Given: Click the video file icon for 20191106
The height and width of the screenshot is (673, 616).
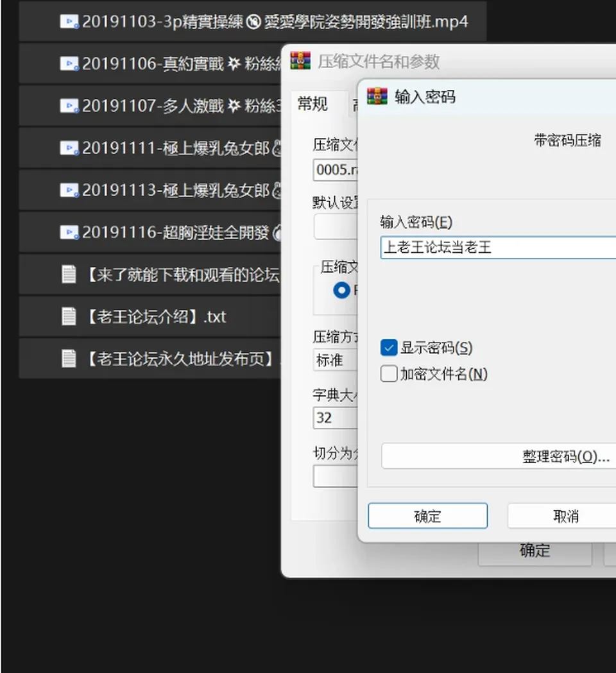Looking at the screenshot, I should 69,64.
